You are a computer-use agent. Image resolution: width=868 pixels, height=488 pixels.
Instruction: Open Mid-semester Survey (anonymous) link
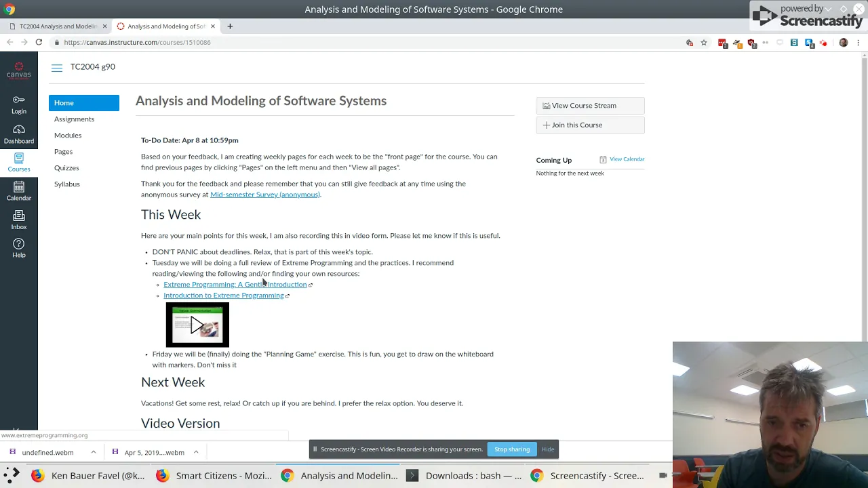tap(265, 195)
